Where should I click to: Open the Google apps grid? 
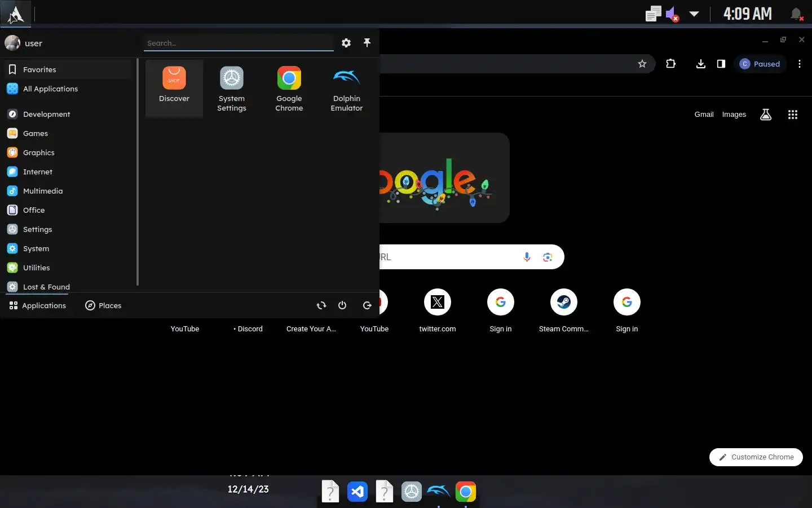[x=792, y=115]
